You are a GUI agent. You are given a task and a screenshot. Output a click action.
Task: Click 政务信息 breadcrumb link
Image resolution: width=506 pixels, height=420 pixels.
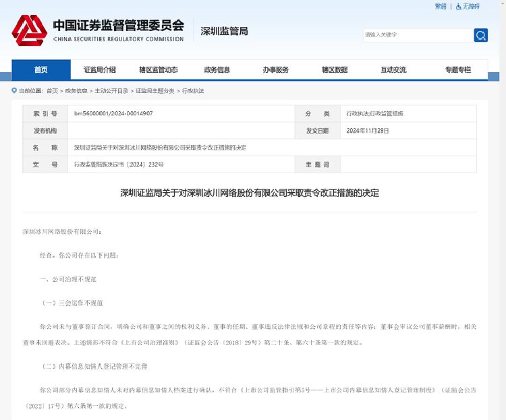[x=76, y=91]
